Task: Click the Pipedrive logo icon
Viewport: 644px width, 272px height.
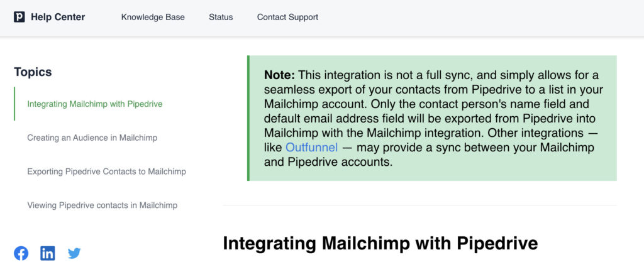Action: [19, 17]
